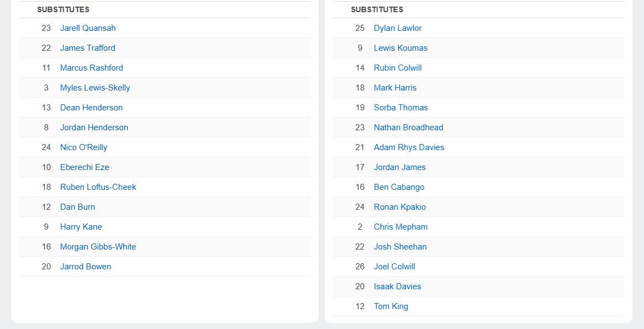Click Adam Rhys Davies link
This screenshot has height=329, width=644.
(409, 147)
